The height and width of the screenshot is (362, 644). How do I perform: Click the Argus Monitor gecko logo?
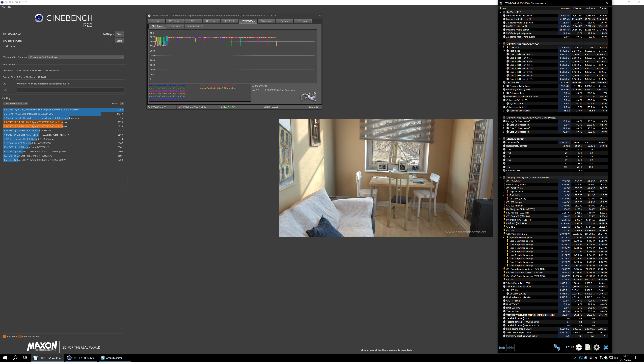point(309,96)
